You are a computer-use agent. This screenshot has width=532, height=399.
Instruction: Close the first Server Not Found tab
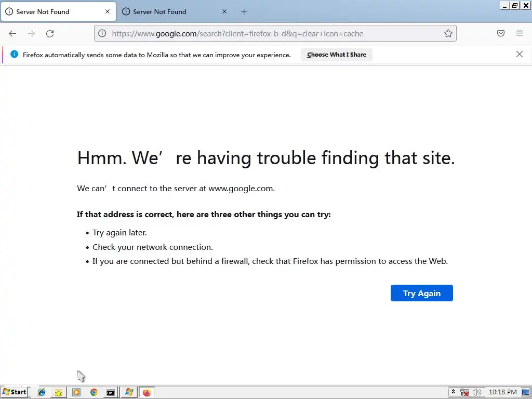coord(108,11)
